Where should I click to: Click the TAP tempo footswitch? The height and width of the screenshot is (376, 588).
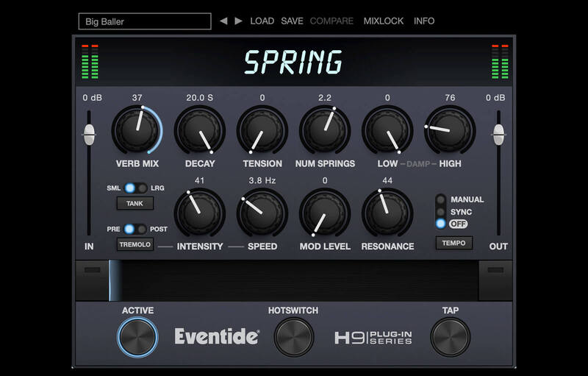[450, 337]
